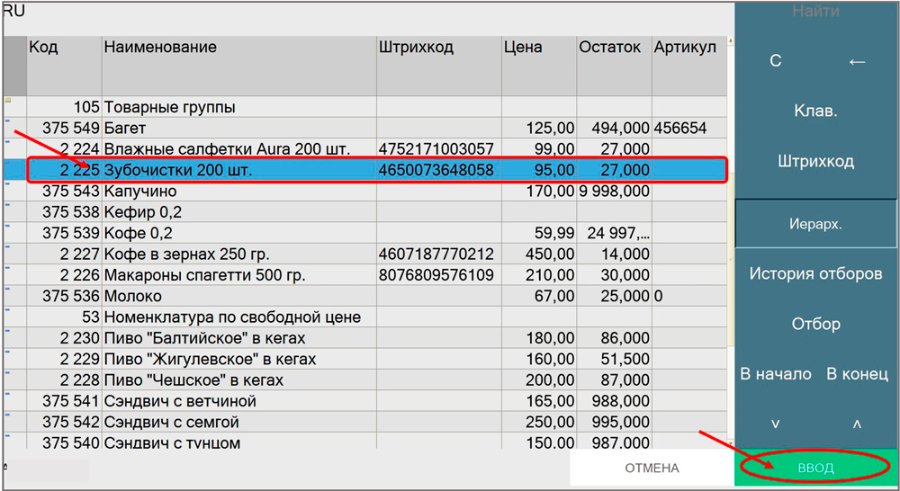The image size is (900, 491).
Task: Open the Товарные группы folder row
Action: click(365, 107)
